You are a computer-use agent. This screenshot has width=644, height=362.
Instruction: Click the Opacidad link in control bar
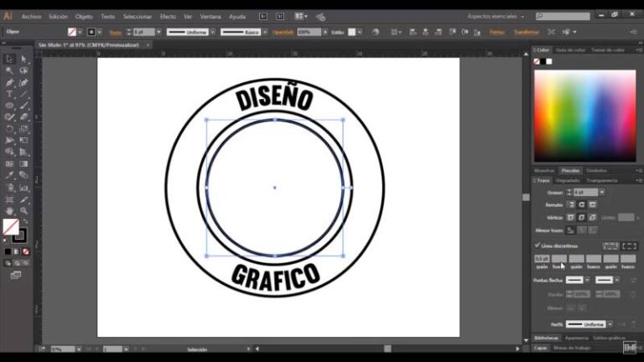(x=283, y=32)
